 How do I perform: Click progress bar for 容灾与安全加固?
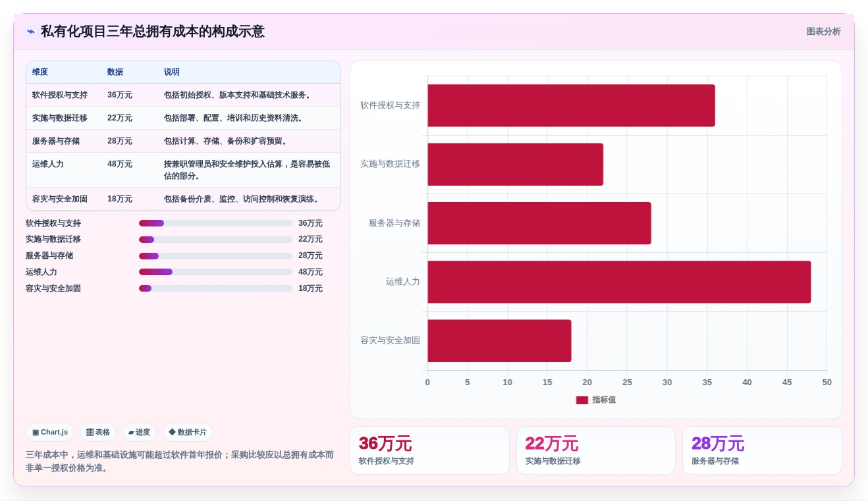point(216,288)
